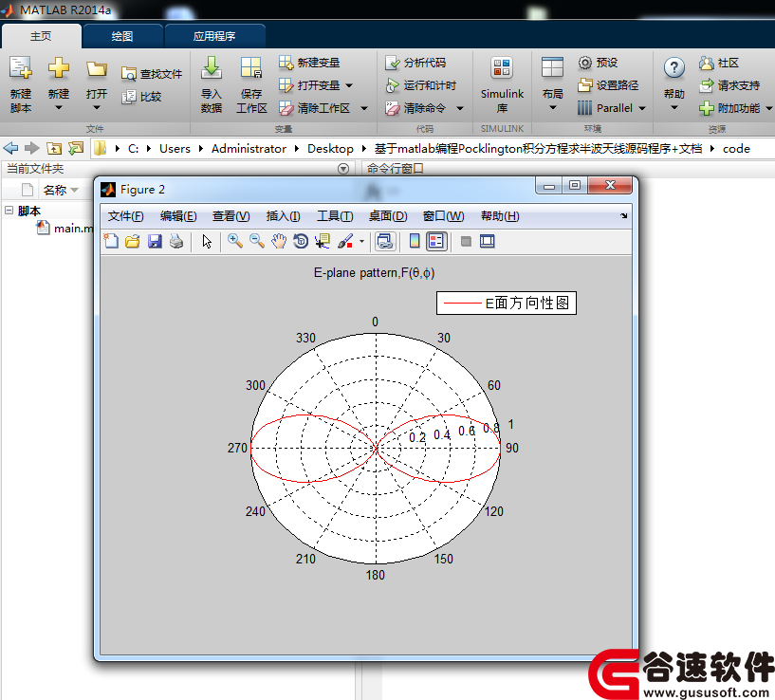775x700 pixels.
Task: Save the figure using the floppy icon
Action: point(155,241)
